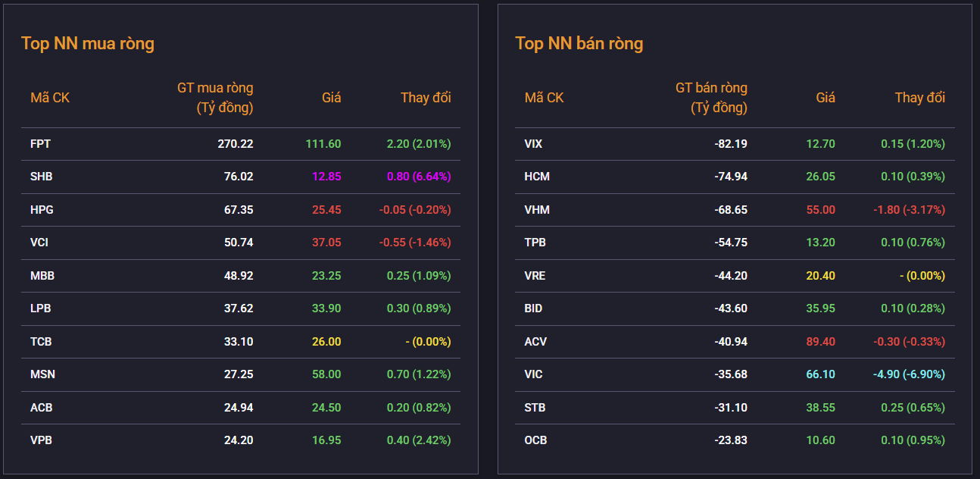The image size is (980, 479).
Task: Click HPG net buy value 67.35
Action: 239,210
